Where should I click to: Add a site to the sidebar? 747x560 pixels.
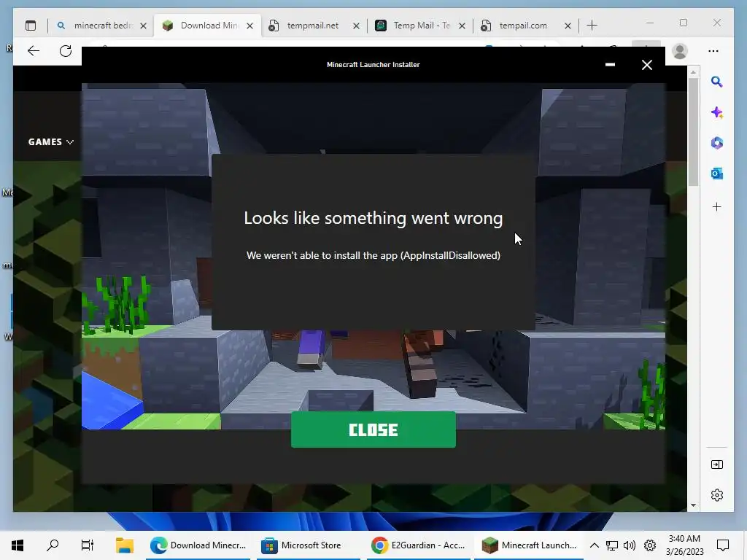pyautogui.click(x=716, y=206)
